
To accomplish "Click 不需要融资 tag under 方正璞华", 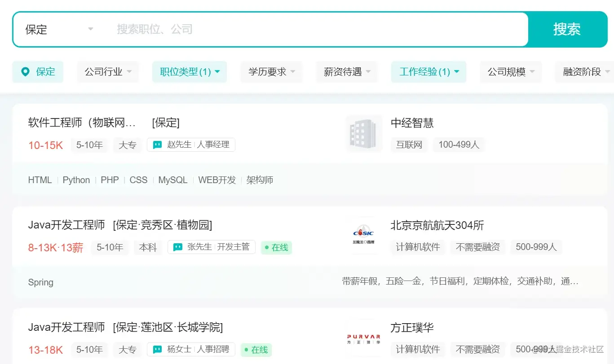I will (x=477, y=350).
